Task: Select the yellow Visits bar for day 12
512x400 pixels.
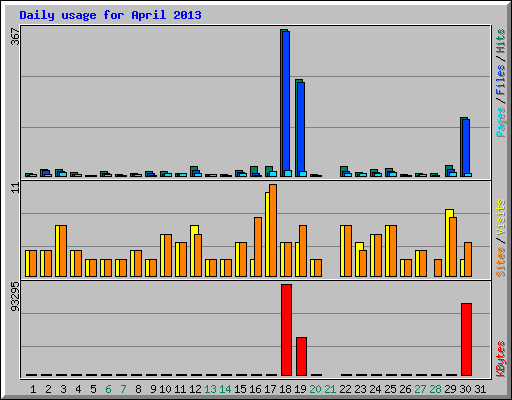Action: coord(193,251)
